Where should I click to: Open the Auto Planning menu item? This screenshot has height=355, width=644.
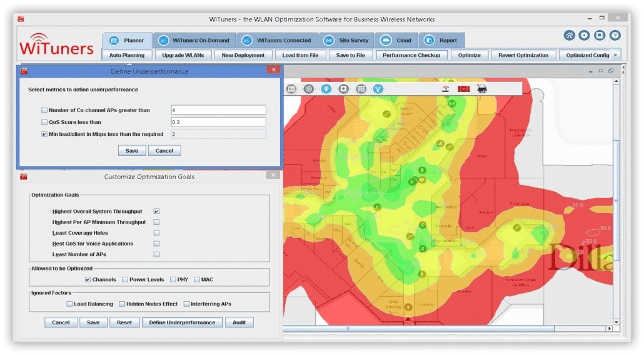tap(127, 55)
